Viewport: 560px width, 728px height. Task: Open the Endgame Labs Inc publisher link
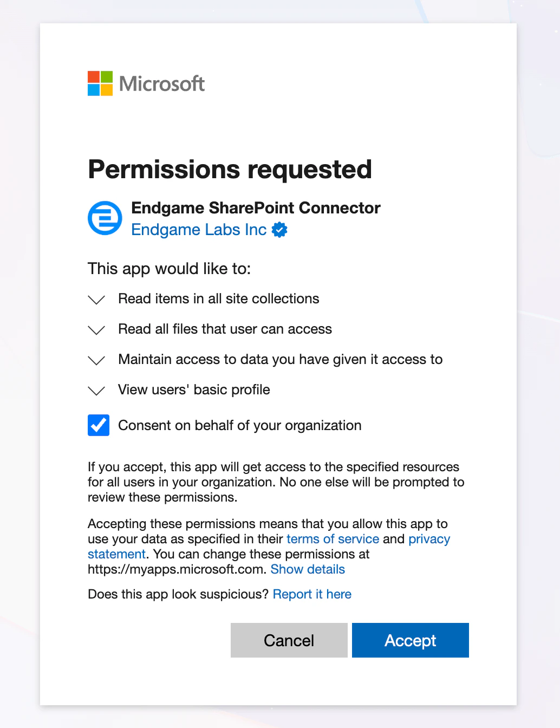pyautogui.click(x=198, y=230)
